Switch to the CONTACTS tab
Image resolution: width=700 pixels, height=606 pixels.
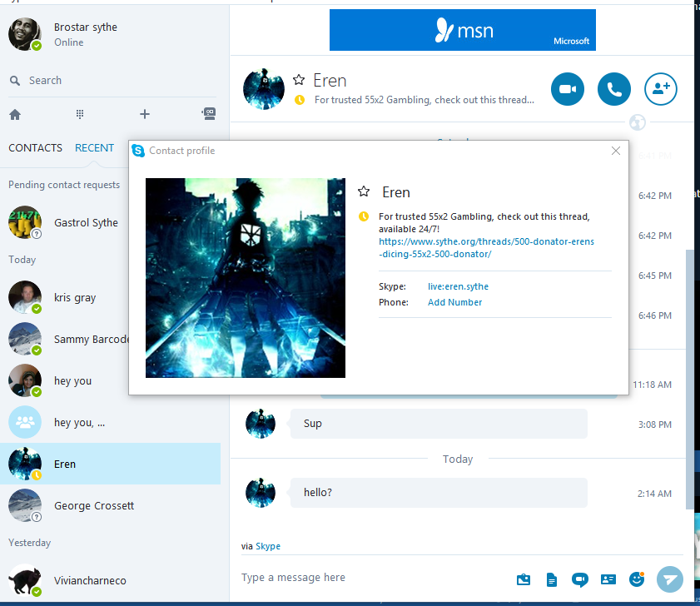click(35, 148)
